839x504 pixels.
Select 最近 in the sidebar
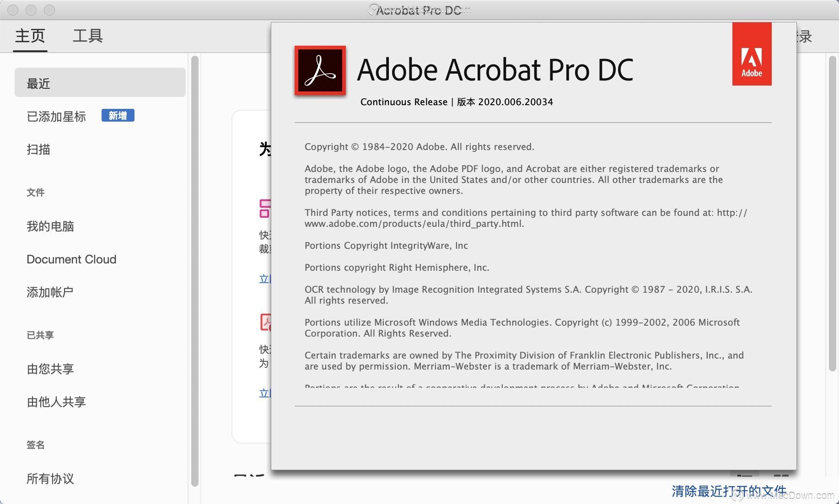pyautogui.click(x=100, y=83)
